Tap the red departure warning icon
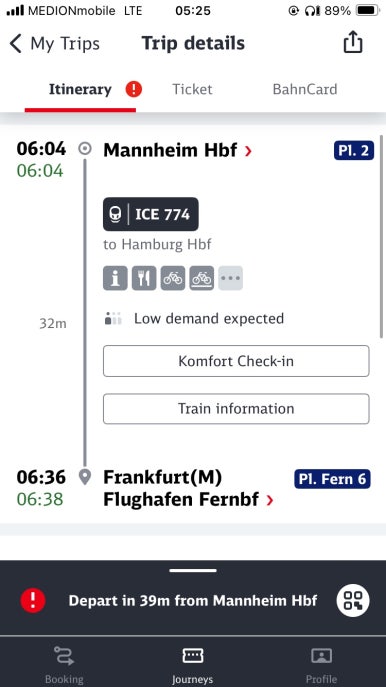The width and height of the screenshot is (386, 687). (x=33, y=600)
